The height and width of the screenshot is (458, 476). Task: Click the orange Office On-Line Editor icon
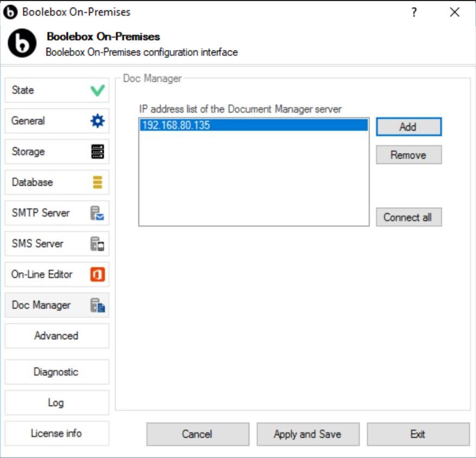pyautogui.click(x=98, y=275)
